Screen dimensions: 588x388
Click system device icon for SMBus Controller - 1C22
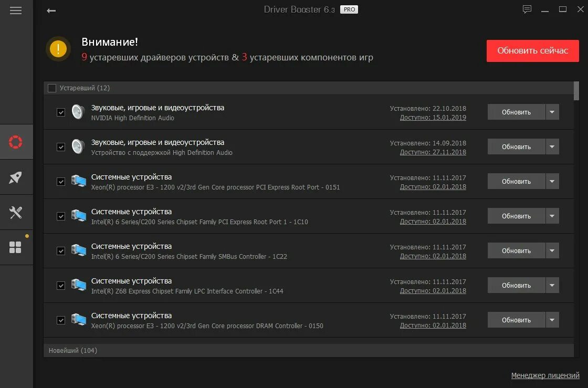coord(79,251)
